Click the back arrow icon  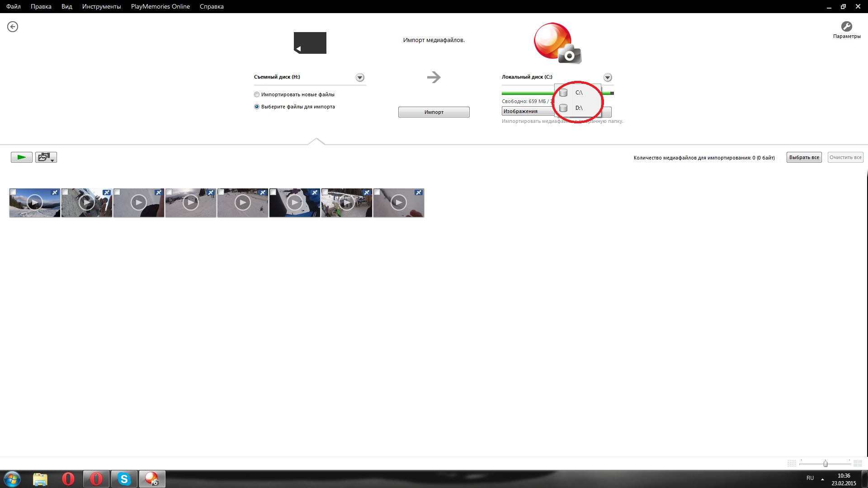tap(13, 27)
